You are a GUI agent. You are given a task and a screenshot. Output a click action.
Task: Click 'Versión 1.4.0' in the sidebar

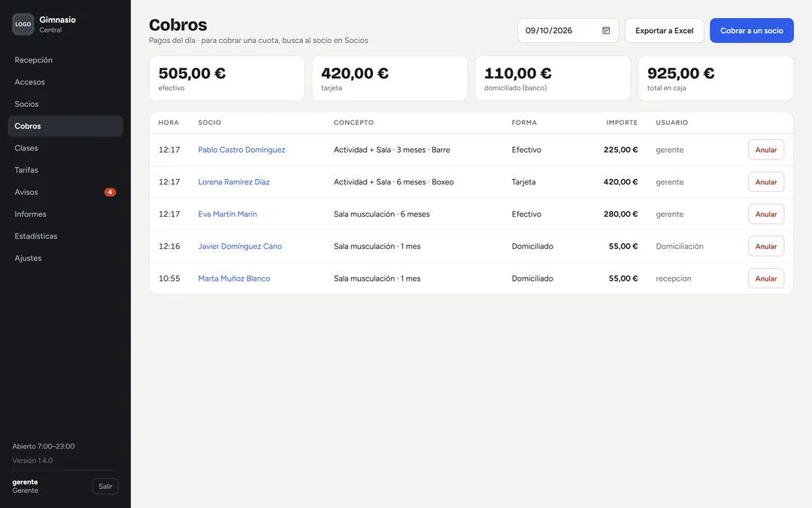(32, 461)
